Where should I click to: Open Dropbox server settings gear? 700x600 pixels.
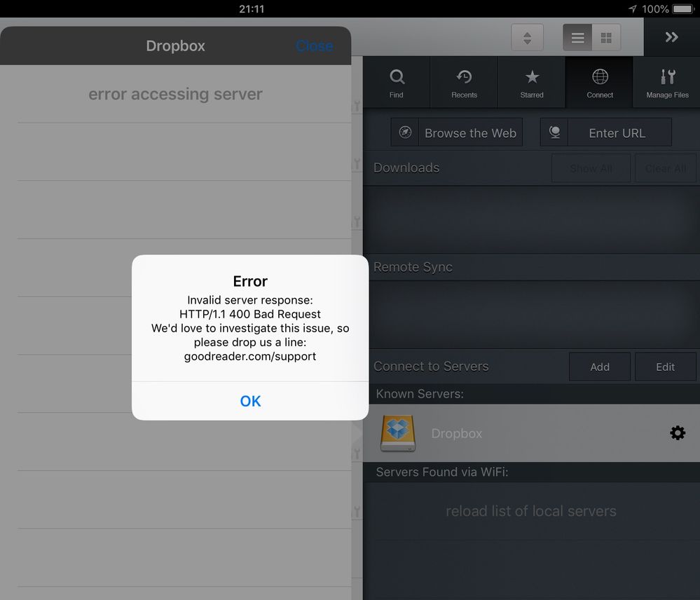[678, 432]
